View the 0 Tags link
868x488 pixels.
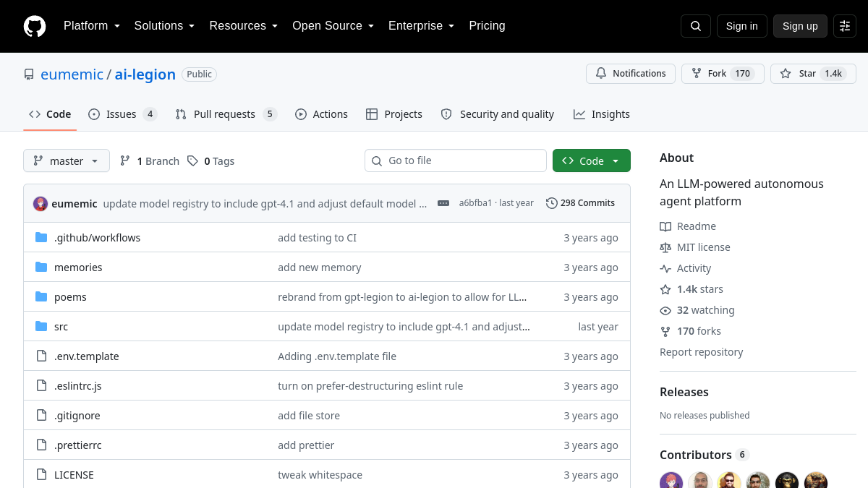tap(210, 161)
